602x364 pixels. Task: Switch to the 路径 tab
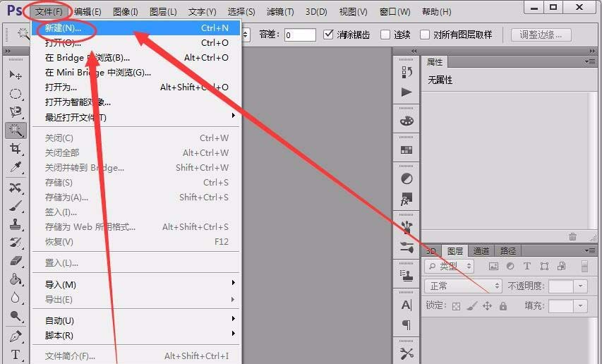(x=508, y=251)
